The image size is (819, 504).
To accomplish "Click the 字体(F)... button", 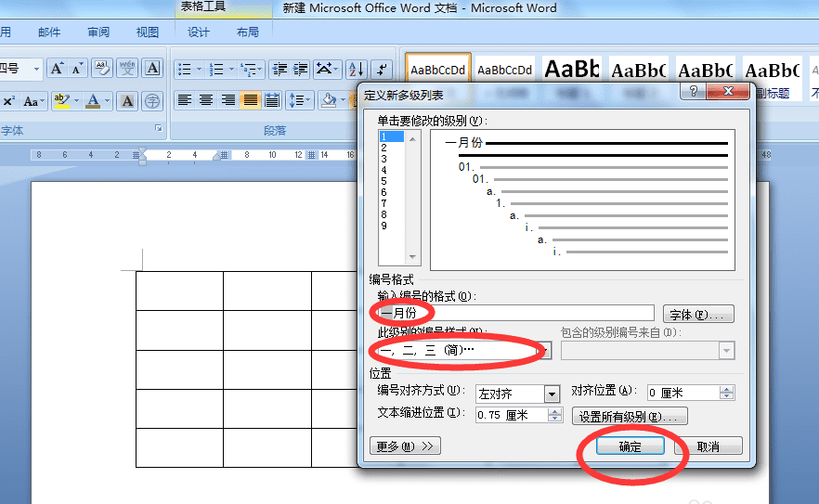I will (x=698, y=315).
